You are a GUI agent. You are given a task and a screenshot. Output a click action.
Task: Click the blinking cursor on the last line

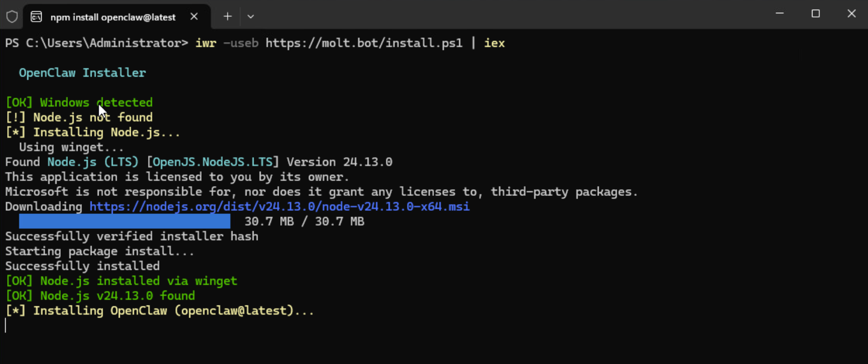pos(6,325)
